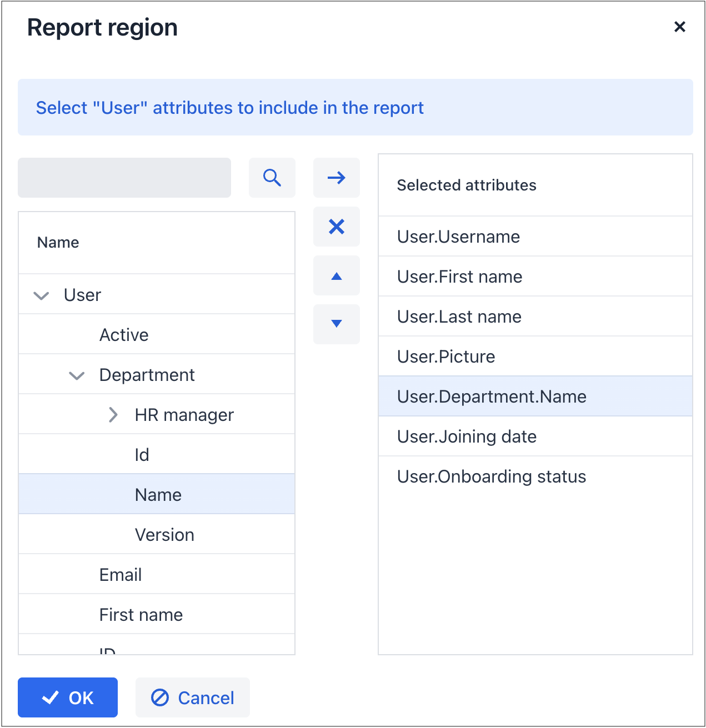Click the OK button

[x=68, y=697]
